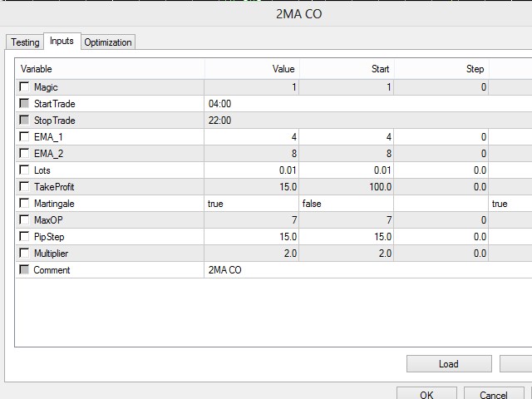This screenshot has height=399, width=532.
Task: Edit the EMA_1 value cell 4
Action: pos(251,137)
